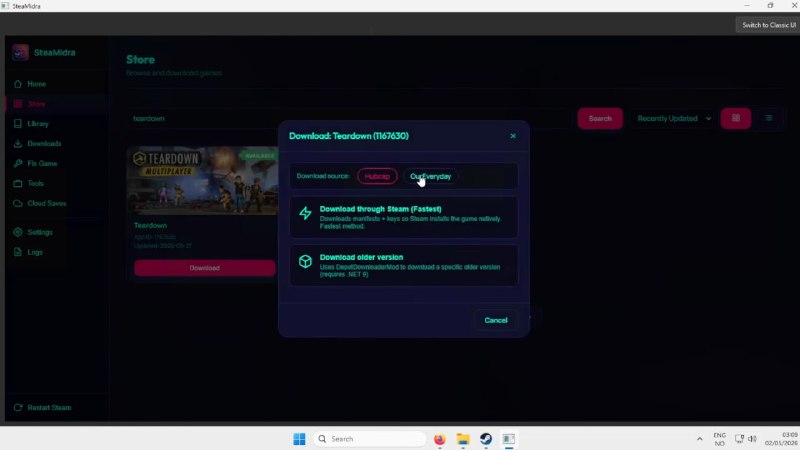Choose Download through Steam (Fastest)
Image resolution: width=800 pixels, height=450 pixels.
[x=404, y=217]
